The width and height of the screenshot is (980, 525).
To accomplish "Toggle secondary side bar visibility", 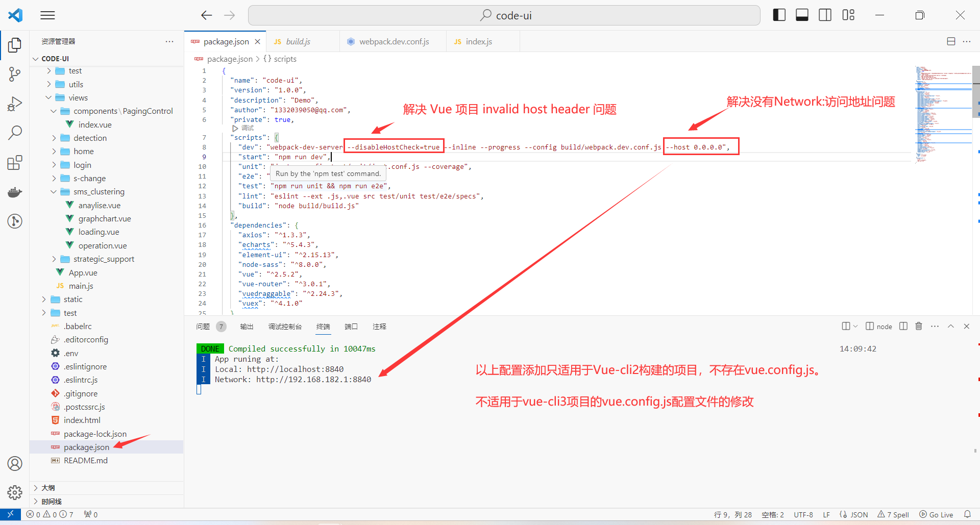I will pos(825,15).
